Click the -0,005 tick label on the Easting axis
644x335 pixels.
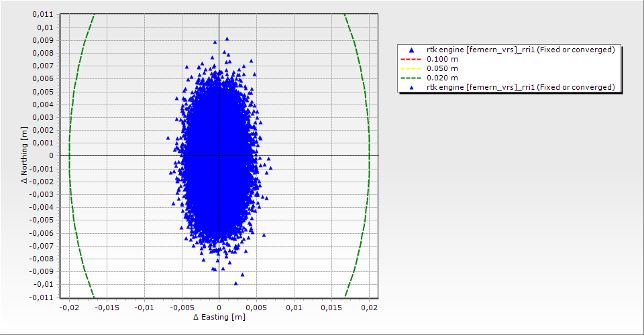(180, 307)
